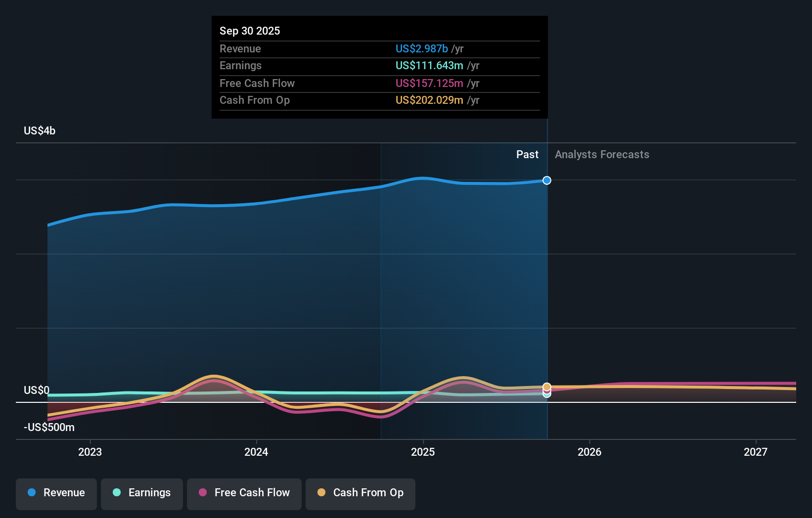Click the pink Free Cash Flow legend dot

[x=204, y=493]
